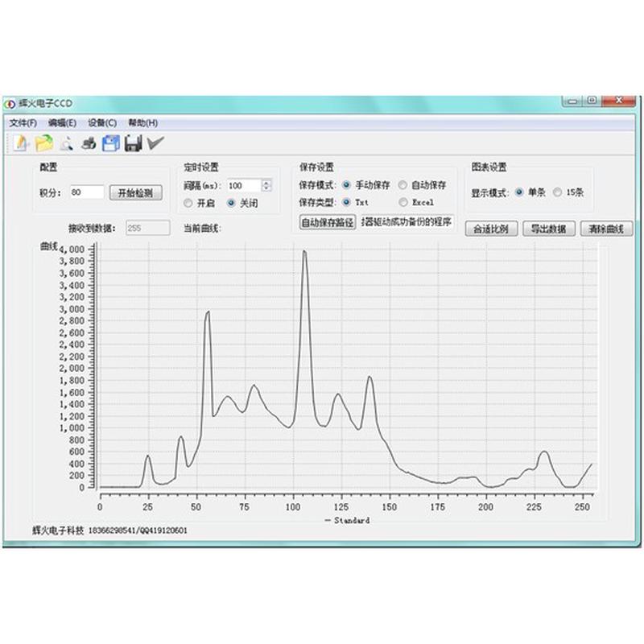Switch save type to Excel
The width and height of the screenshot is (644, 644).
403,201
